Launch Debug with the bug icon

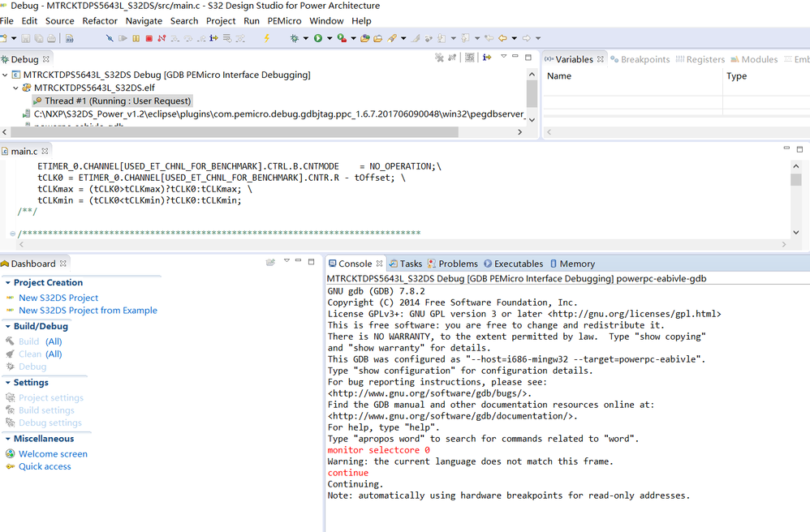[295, 38]
